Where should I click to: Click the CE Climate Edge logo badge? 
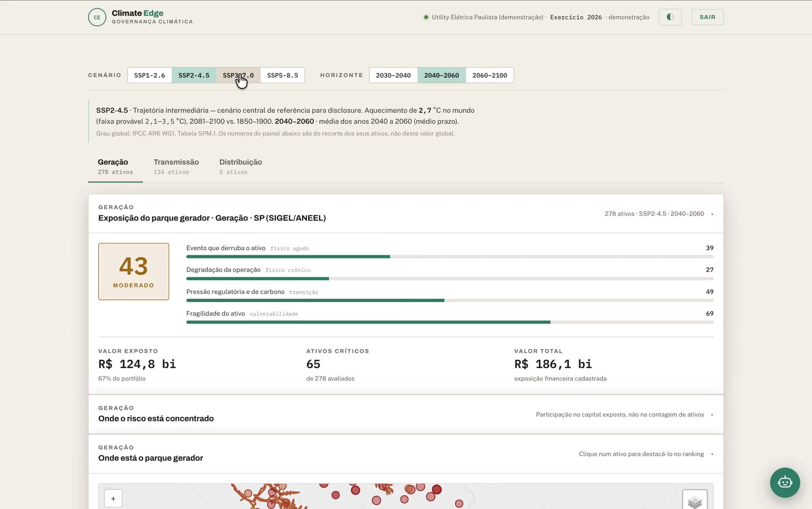pyautogui.click(x=97, y=17)
